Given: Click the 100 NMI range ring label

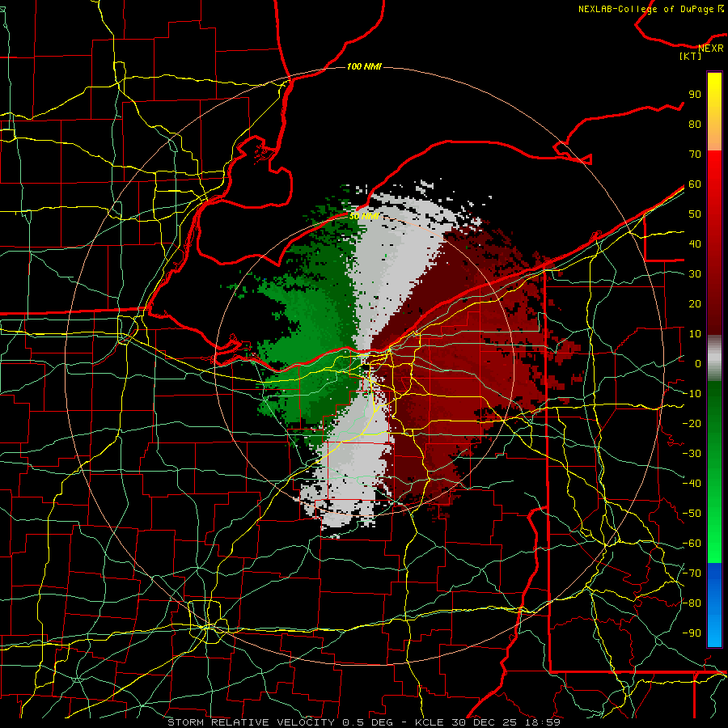Looking at the screenshot, I should point(364,67).
